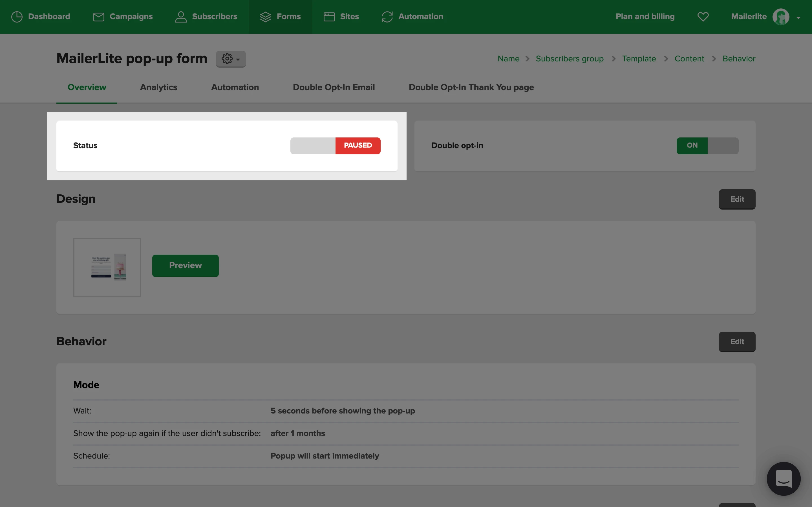Go to Subscribers group breadcrumb step
The height and width of the screenshot is (507, 812).
(570, 59)
